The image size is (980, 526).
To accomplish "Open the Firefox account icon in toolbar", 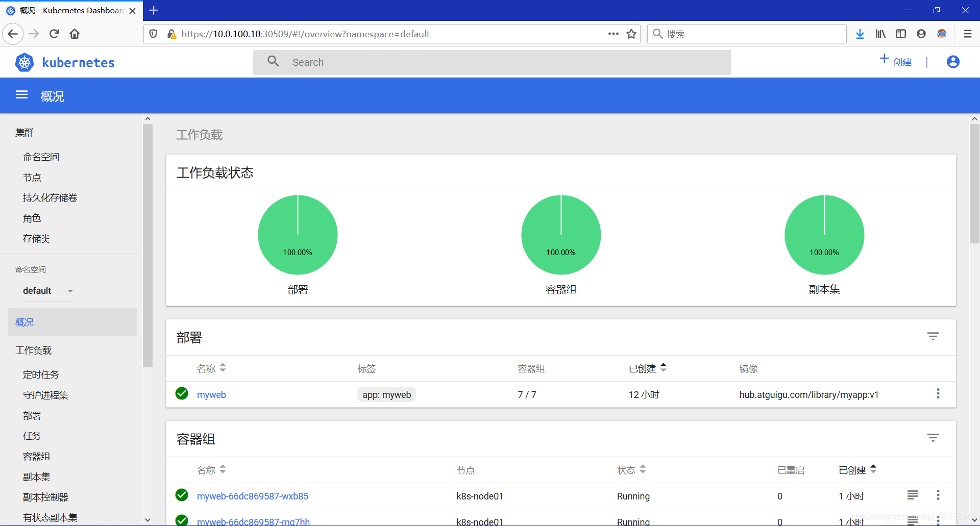I will 921,34.
